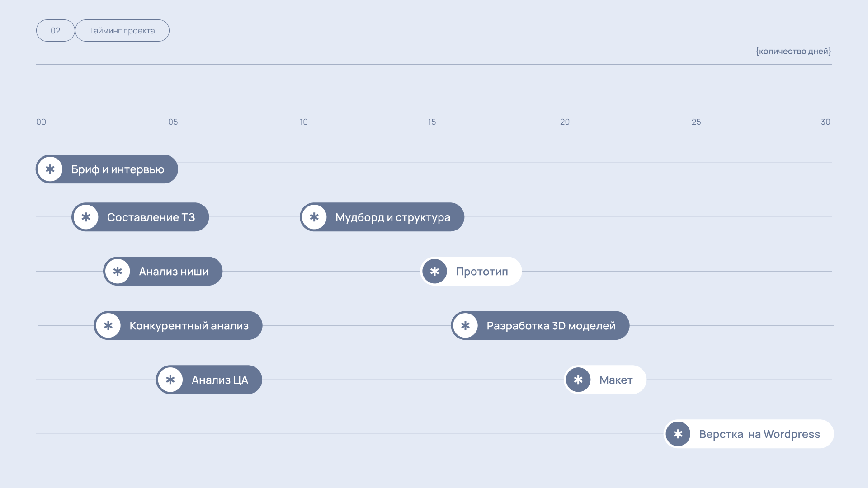Click day marker 05 on the timeline
This screenshot has height=488, width=868.
click(x=173, y=122)
